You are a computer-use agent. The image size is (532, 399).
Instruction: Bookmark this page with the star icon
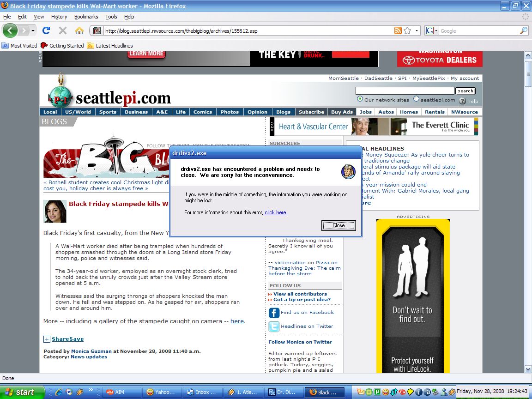tap(407, 30)
